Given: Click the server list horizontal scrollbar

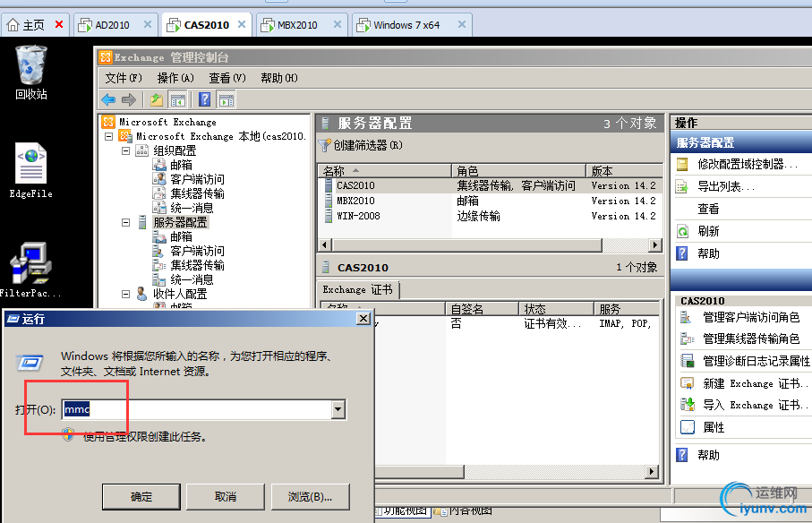Looking at the screenshot, I should point(467,244).
